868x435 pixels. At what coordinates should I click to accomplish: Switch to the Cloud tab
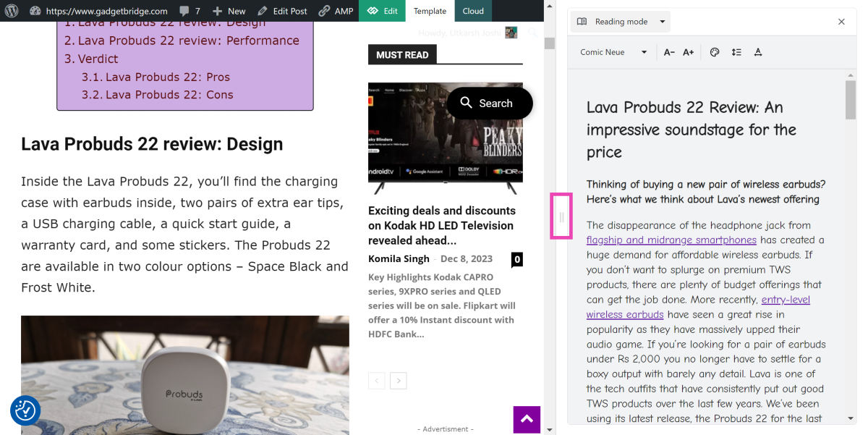473,11
